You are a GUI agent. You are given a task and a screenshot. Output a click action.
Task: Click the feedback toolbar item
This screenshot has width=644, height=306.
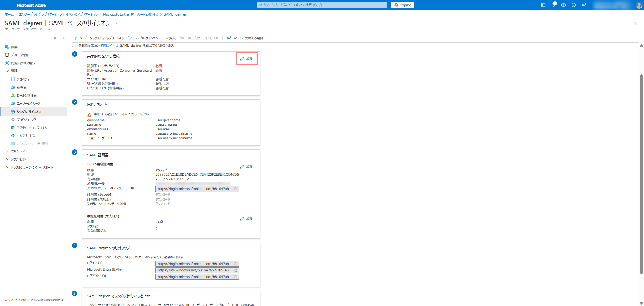pyautogui.click(x=245, y=38)
